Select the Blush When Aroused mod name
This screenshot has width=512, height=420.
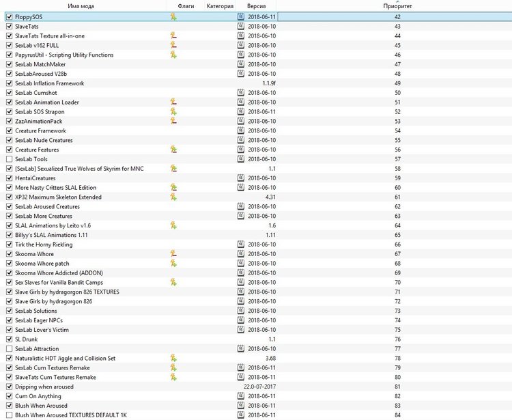41,405
